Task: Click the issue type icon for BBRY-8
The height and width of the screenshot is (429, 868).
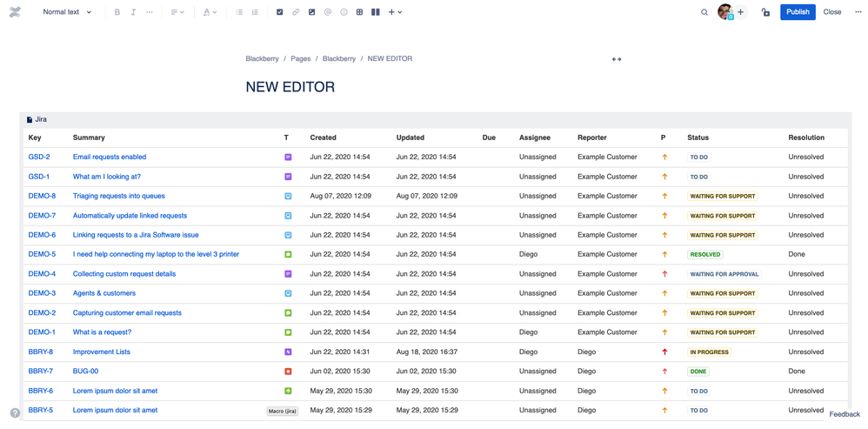Action: click(x=288, y=352)
